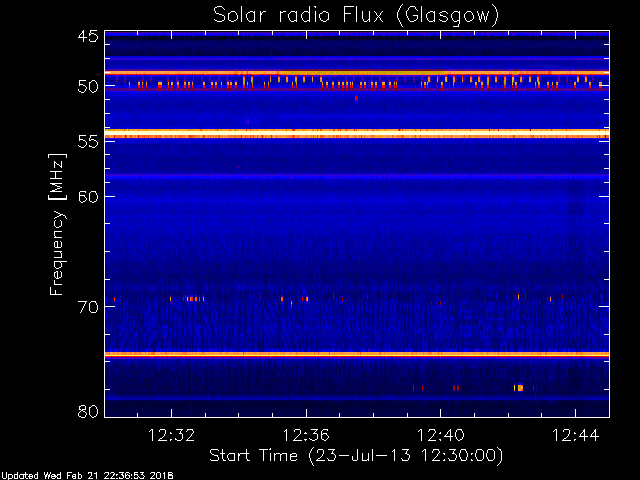This screenshot has height=480, width=640.
Task: Click the bright horizontal band just above 50 MHz
Action: (x=355, y=73)
